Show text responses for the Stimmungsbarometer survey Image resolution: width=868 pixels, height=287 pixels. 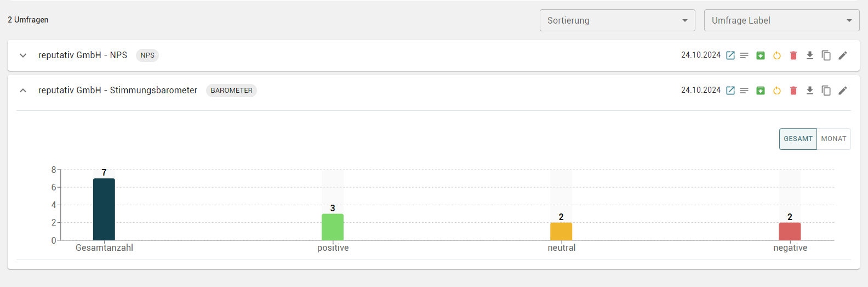coord(744,91)
